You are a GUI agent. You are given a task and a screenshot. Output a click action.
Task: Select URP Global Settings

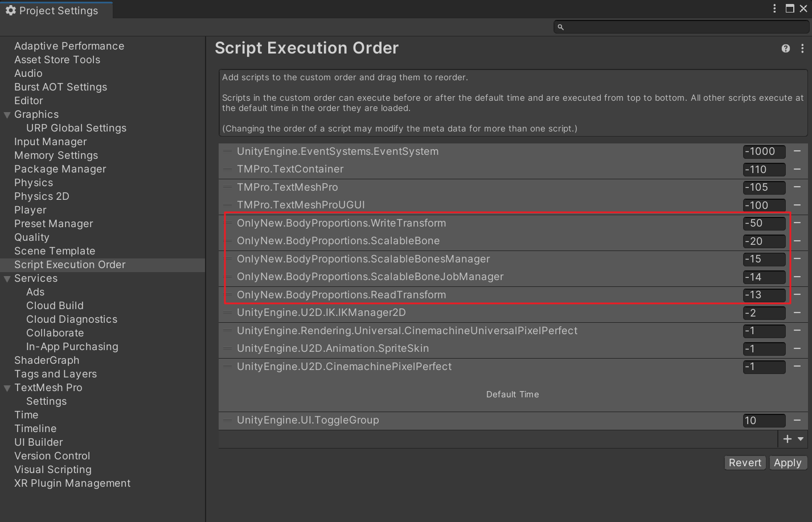point(76,128)
